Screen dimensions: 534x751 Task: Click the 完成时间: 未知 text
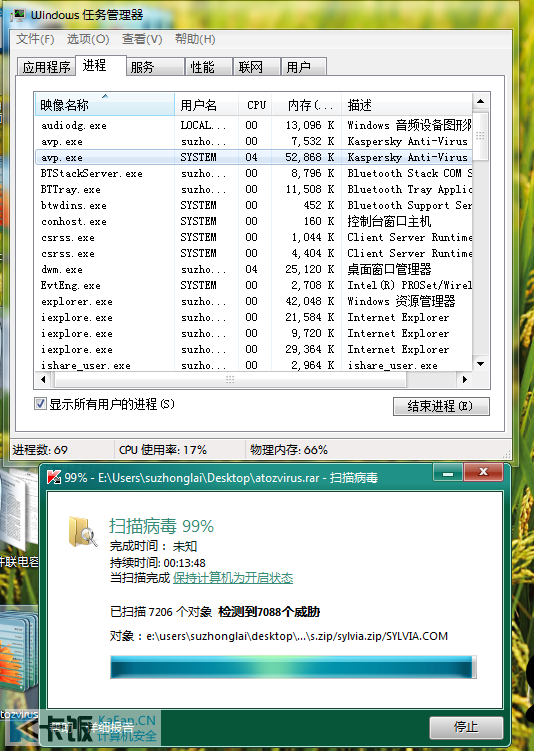click(153, 546)
